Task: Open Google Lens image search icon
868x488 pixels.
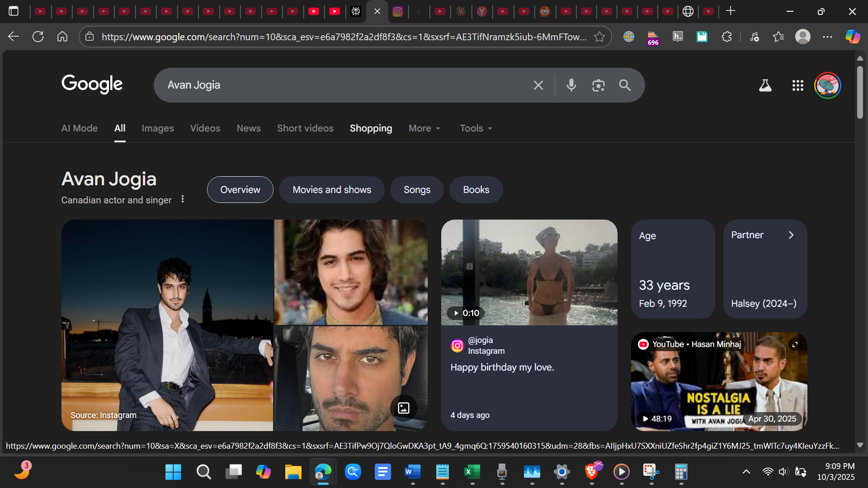Action: (x=598, y=85)
